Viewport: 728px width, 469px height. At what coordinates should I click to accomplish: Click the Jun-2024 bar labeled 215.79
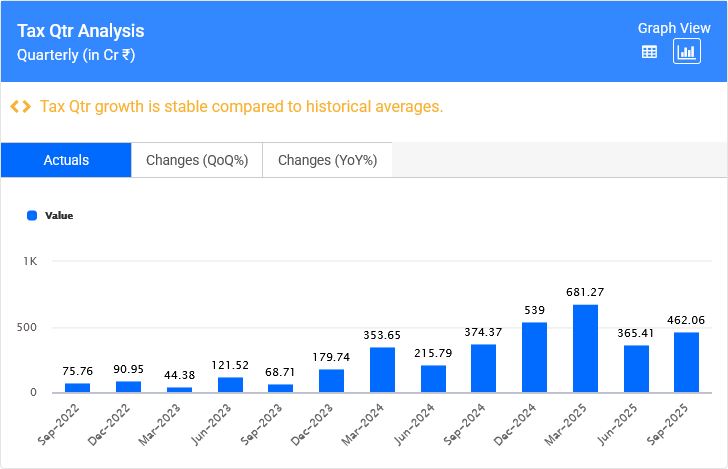tap(434, 379)
